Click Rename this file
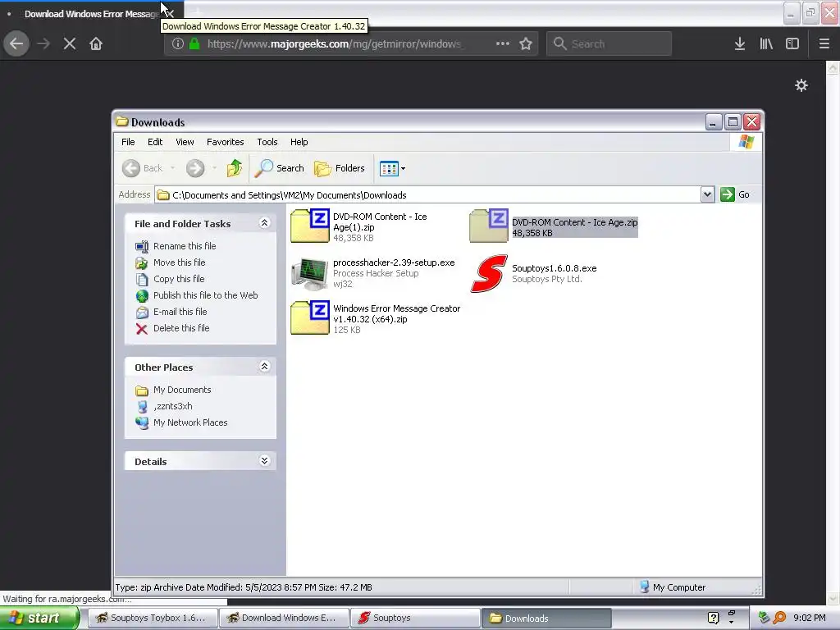The height and width of the screenshot is (630, 840). [x=185, y=246]
